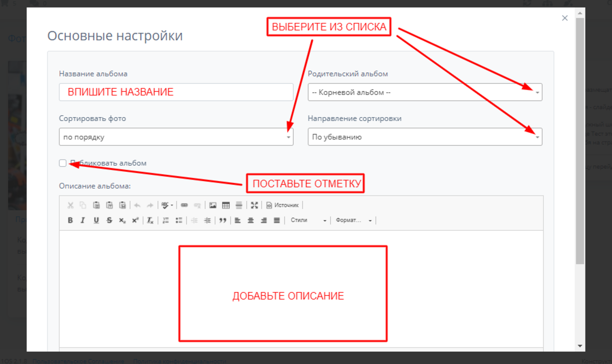Center-align the description text
612x364 pixels.
click(x=250, y=220)
